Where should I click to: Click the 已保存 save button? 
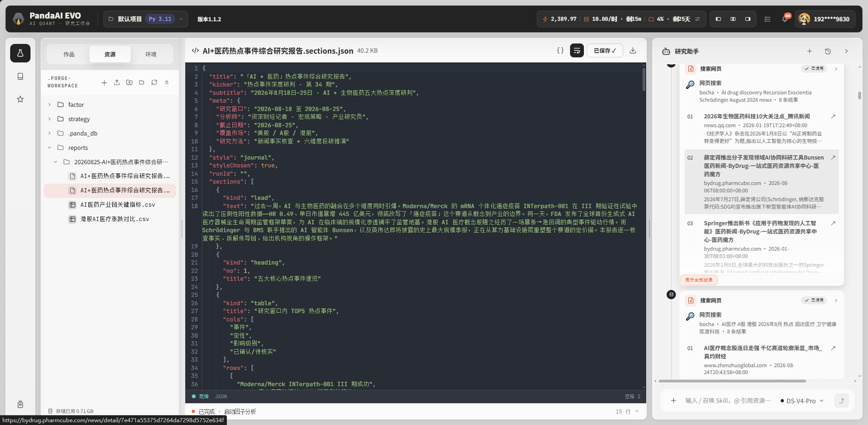pos(605,50)
